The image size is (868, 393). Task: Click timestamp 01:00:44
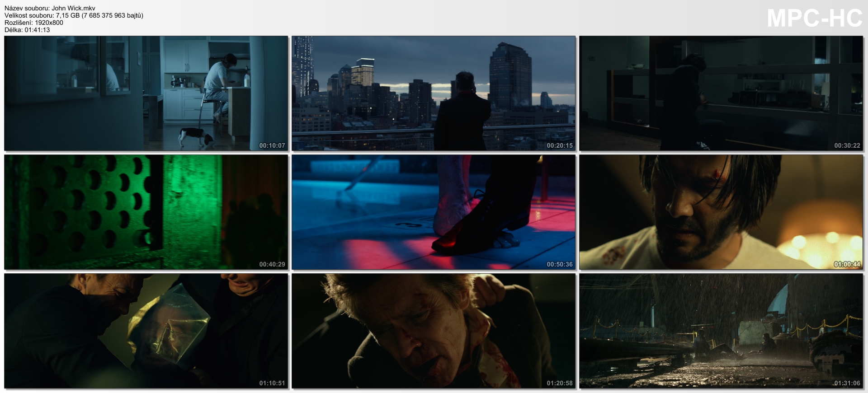point(847,264)
